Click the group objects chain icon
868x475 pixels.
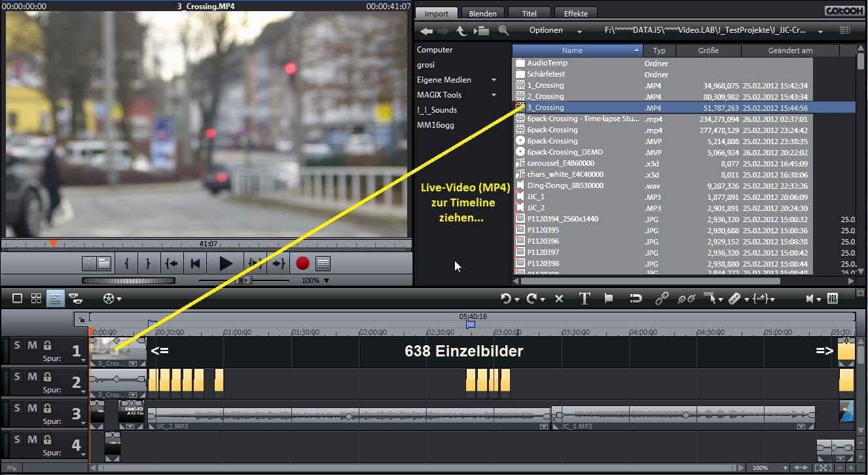pos(662,299)
